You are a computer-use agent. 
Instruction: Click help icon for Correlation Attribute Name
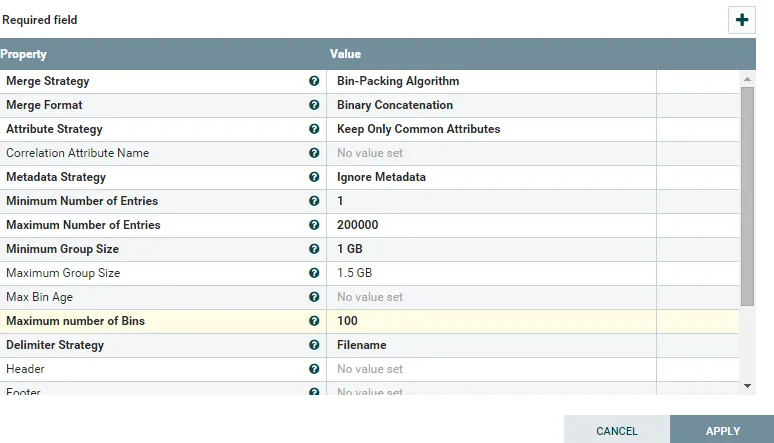[x=314, y=153]
